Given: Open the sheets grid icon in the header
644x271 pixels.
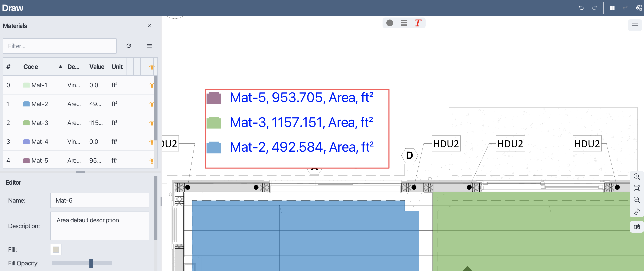Looking at the screenshot, I should [612, 8].
